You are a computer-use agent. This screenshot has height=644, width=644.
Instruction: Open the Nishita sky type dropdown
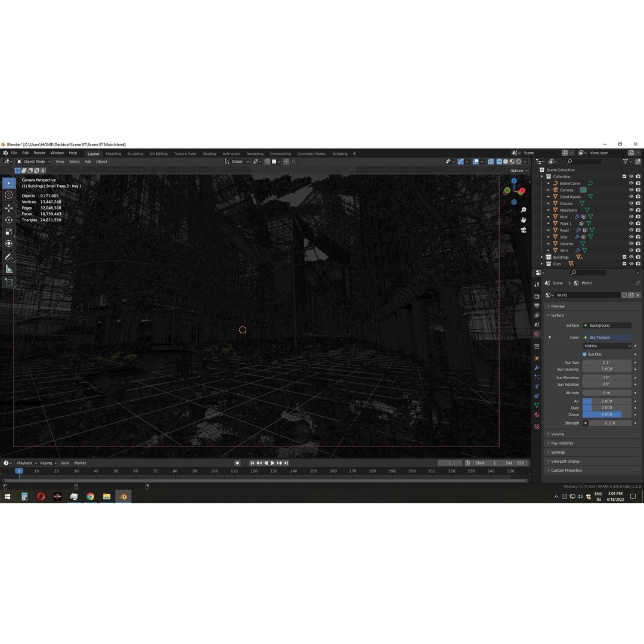click(x=607, y=346)
